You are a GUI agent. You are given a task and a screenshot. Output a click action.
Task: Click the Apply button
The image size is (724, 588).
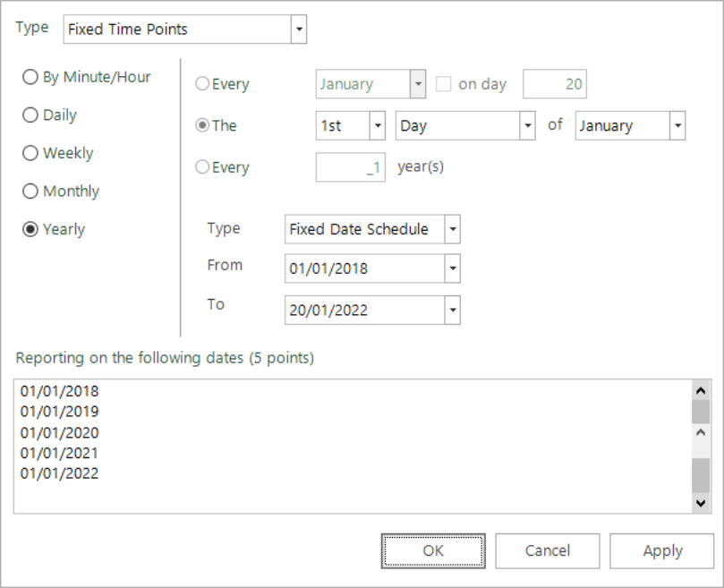[x=661, y=551]
